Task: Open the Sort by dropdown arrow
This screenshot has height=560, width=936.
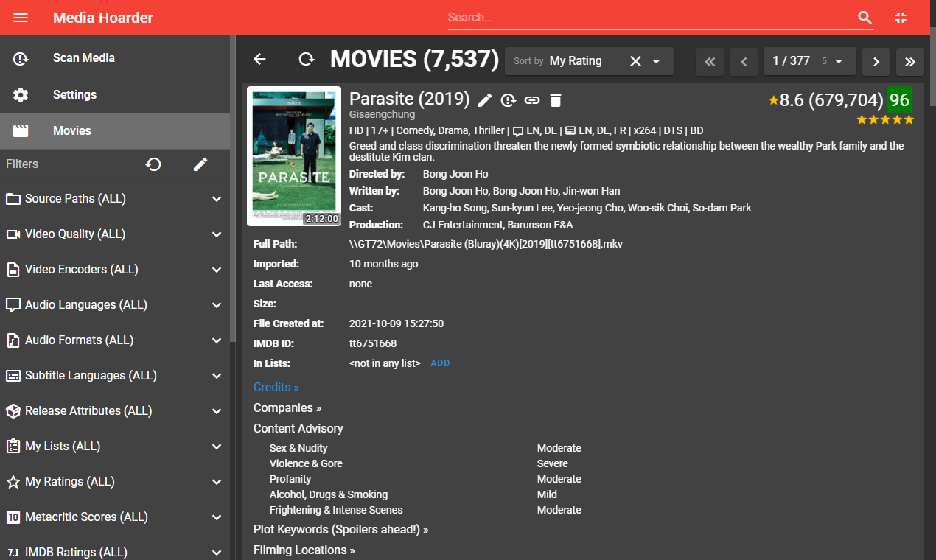Action: click(x=657, y=61)
